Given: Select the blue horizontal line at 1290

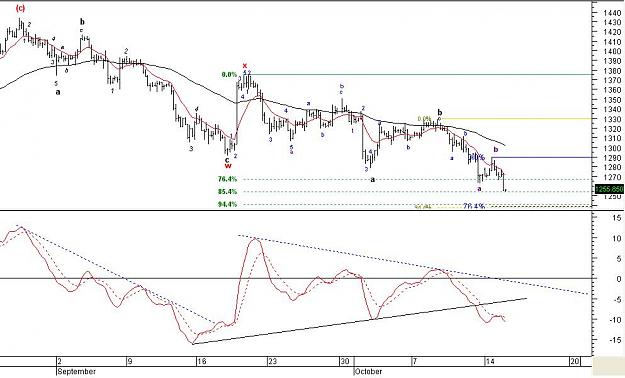Looking at the screenshot, I should (x=542, y=158).
